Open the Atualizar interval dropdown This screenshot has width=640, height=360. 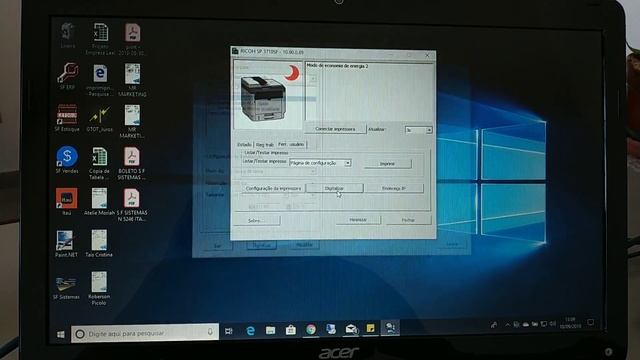(429, 130)
